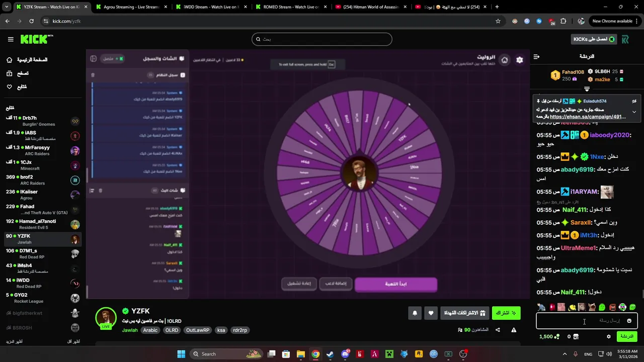Viewport: 644px width, 362px height.
Task: Collapse the chat panel arrow icon
Action: point(536,57)
